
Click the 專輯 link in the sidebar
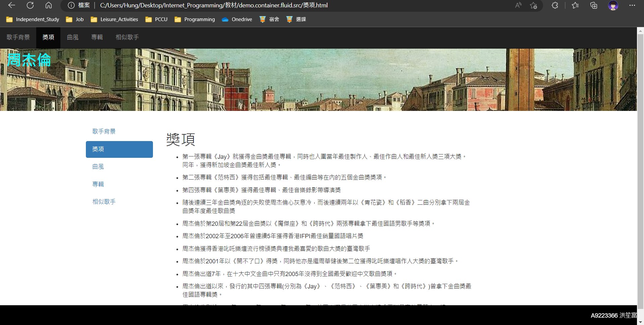pos(98,184)
